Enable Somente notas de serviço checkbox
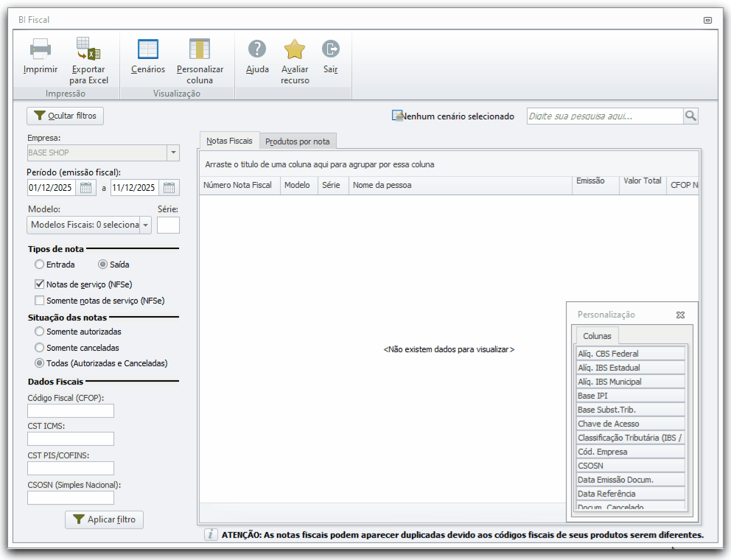The height and width of the screenshot is (560, 731). coord(40,301)
